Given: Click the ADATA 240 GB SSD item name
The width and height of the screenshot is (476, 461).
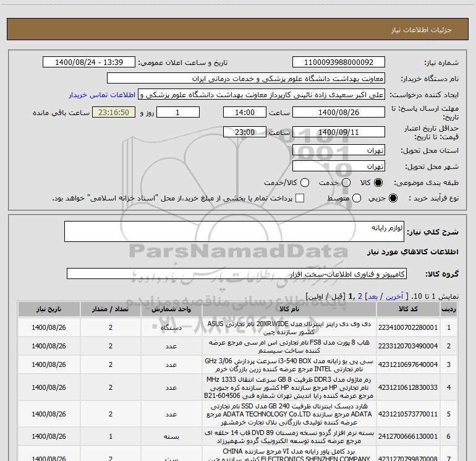Looking at the screenshot, I should (289, 414).
